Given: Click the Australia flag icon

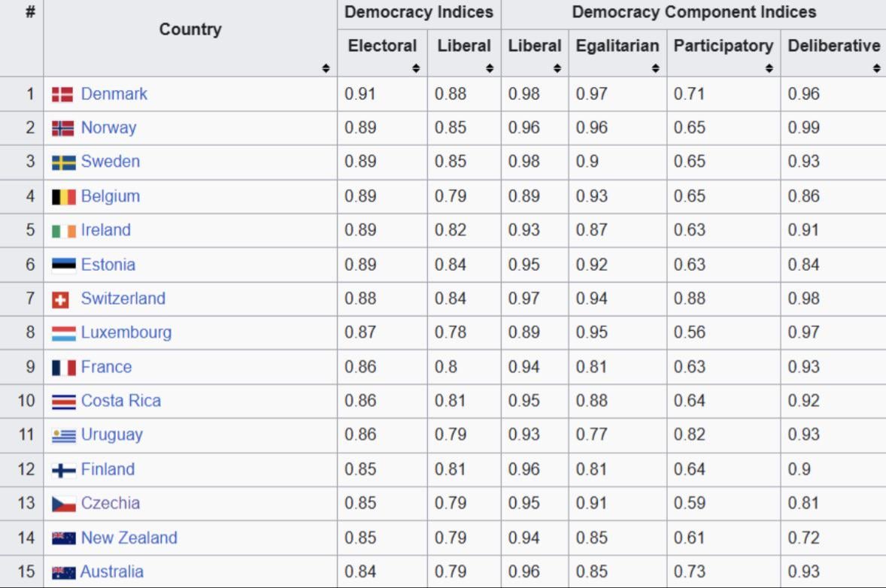Looking at the screenshot, I should pyautogui.click(x=63, y=572).
